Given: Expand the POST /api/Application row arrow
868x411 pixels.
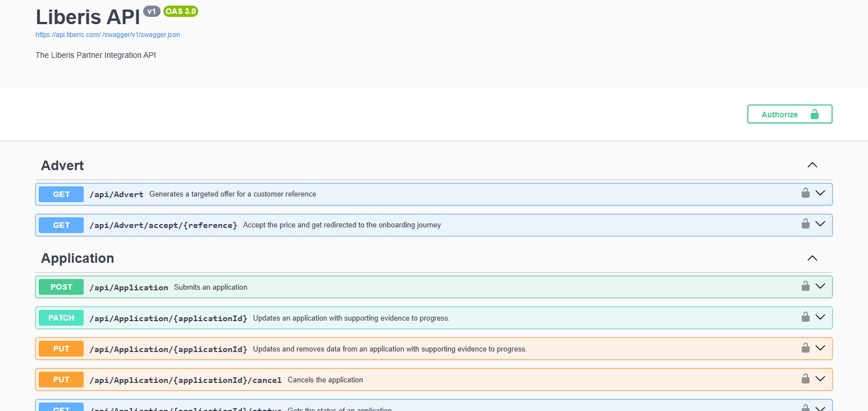Looking at the screenshot, I should point(820,286).
